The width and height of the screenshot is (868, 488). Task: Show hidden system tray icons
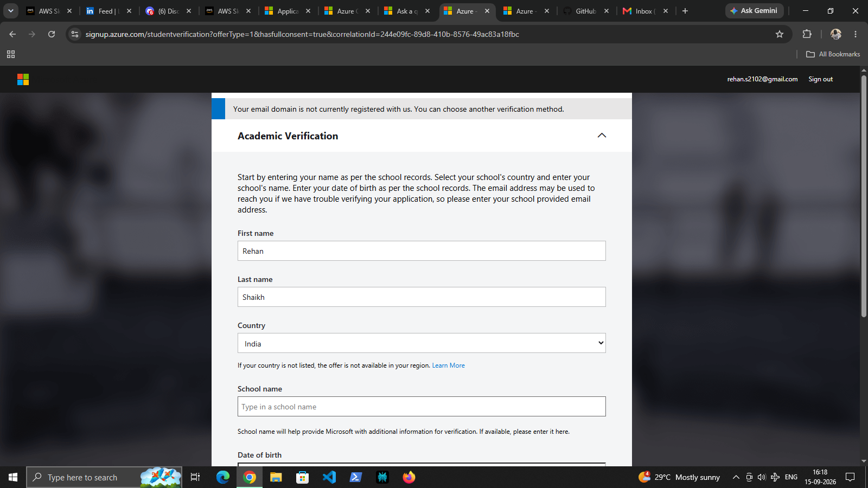(736, 477)
